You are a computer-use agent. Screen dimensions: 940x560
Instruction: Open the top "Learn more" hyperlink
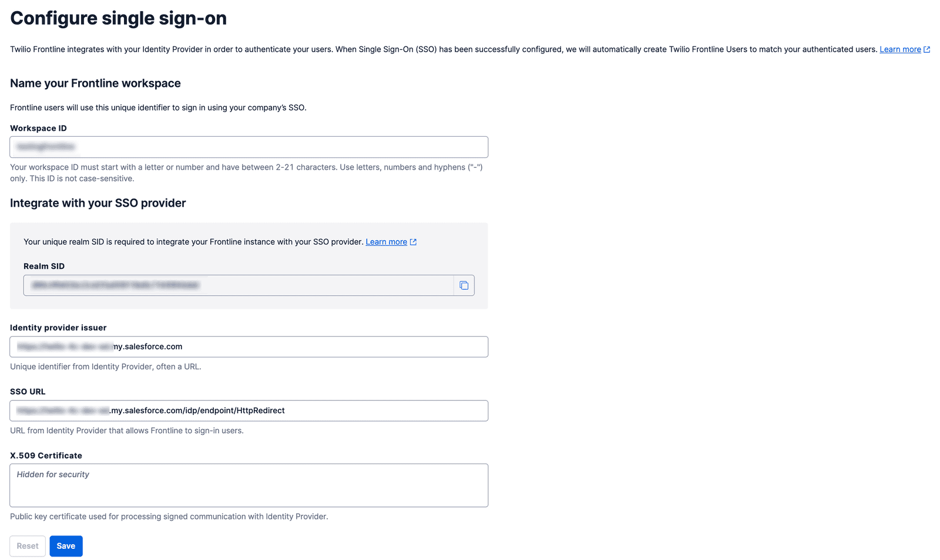pyautogui.click(x=899, y=49)
